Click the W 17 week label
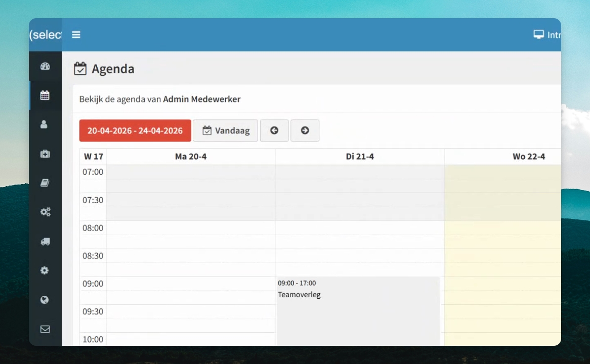Viewport: 590px width, 364px height. pyautogui.click(x=93, y=156)
